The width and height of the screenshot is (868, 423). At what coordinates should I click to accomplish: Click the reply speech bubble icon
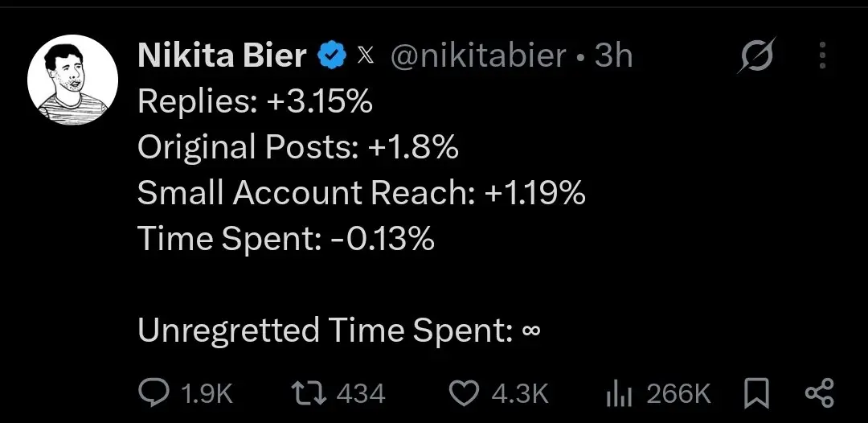tap(154, 394)
